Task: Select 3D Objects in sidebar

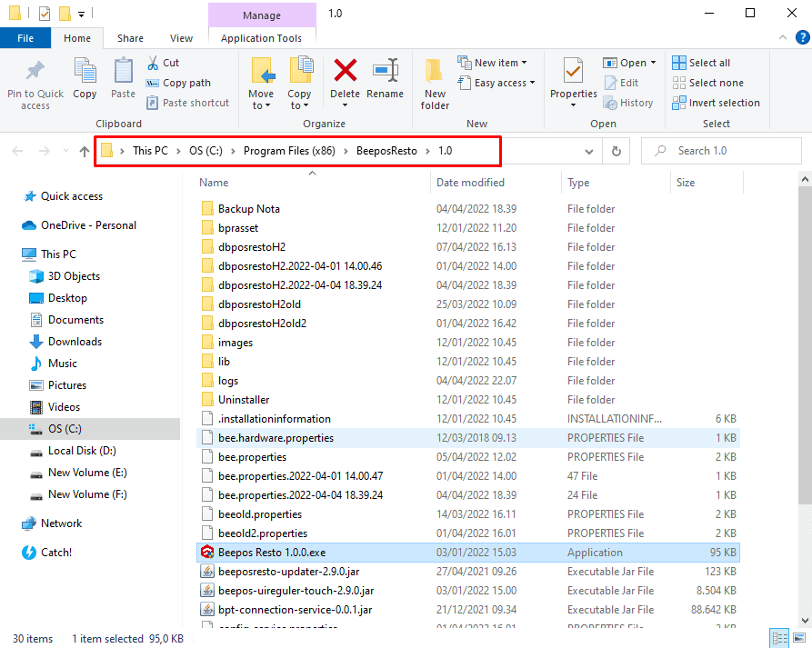Action: click(65, 276)
